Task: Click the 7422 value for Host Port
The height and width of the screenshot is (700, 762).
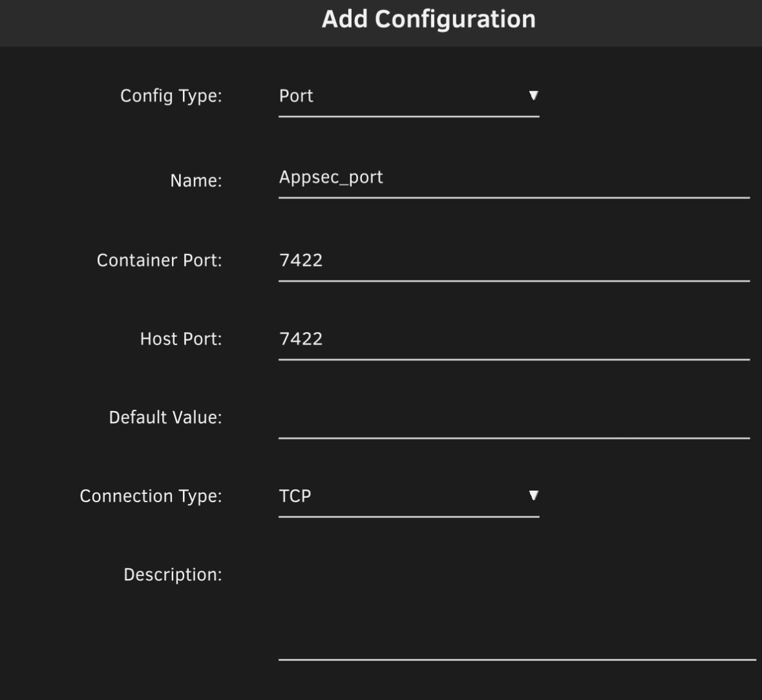Action: point(301,339)
